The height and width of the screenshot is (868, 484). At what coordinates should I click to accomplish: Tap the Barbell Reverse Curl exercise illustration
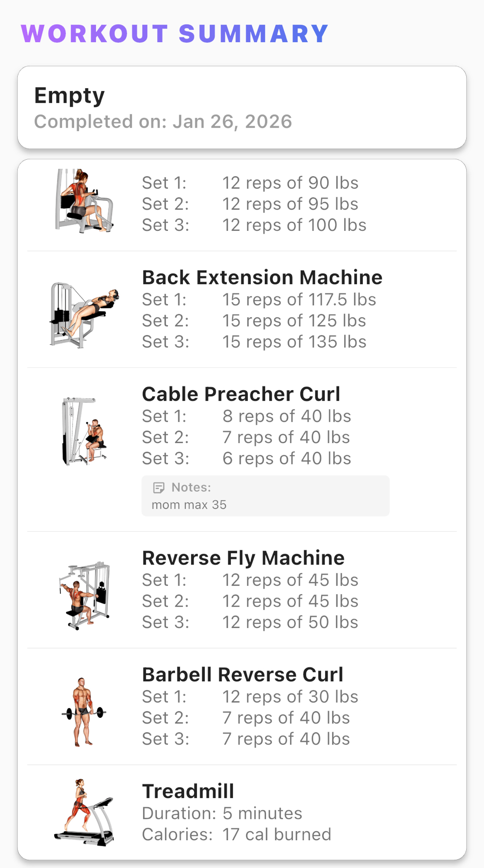click(84, 712)
